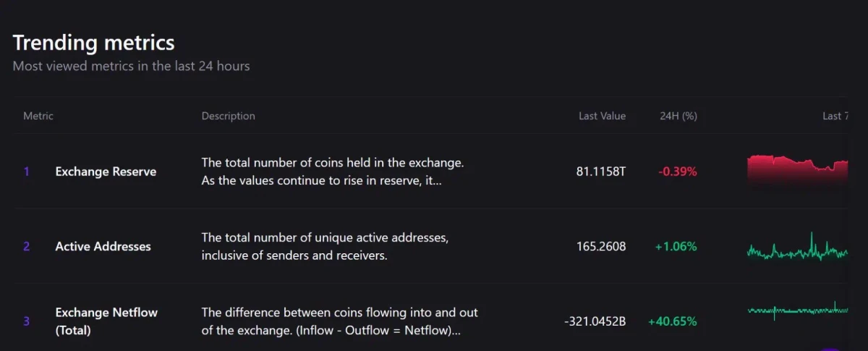Open the Exchange Reserve metric
This screenshot has height=351, width=868.
tap(106, 172)
